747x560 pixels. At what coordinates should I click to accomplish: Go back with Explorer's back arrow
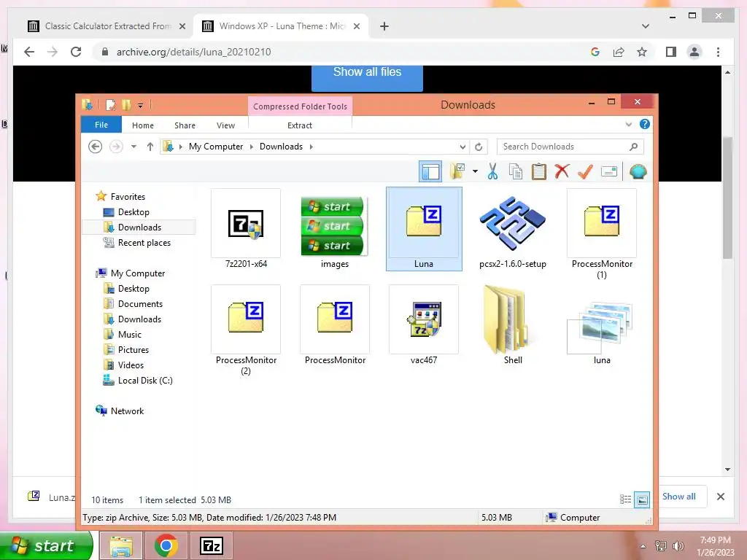tap(96, 147)
